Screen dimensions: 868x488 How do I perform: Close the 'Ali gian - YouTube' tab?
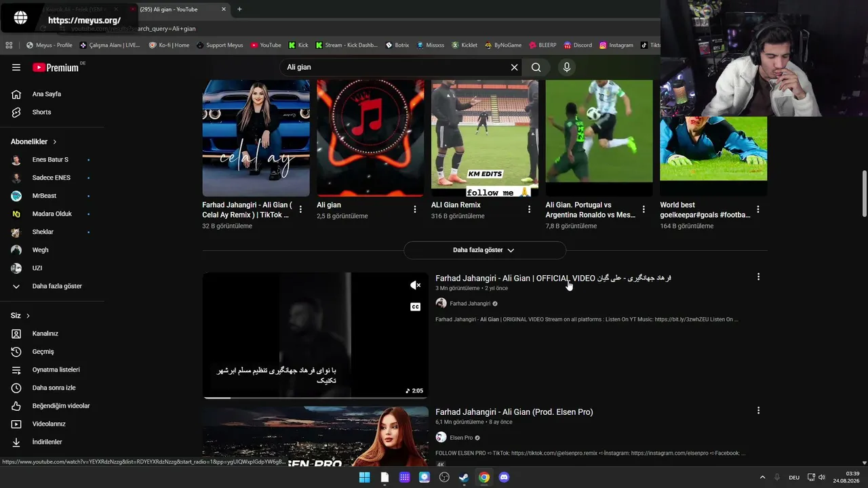224,9
